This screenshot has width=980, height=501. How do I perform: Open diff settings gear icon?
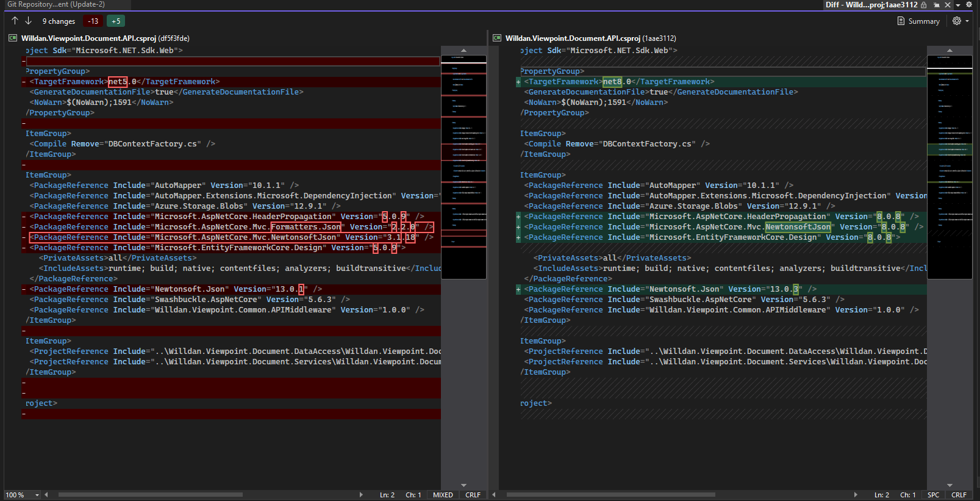point(956,21)
